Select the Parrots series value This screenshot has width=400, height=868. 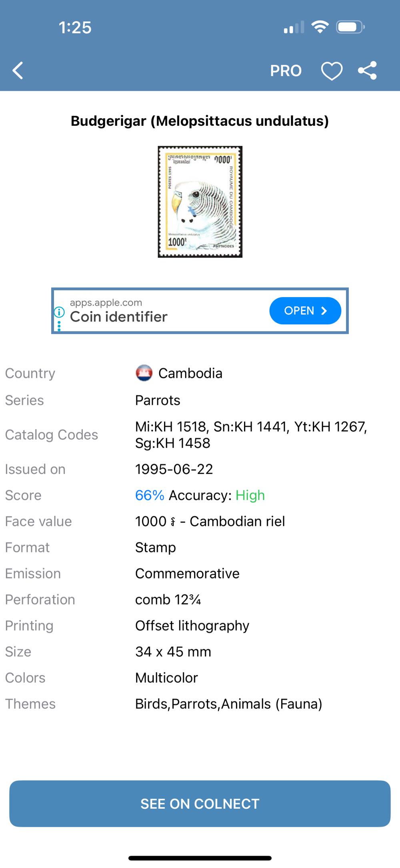click(158, 400)
